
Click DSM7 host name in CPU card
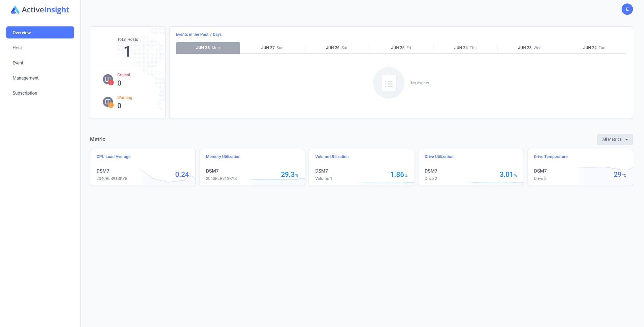point(103,171)
